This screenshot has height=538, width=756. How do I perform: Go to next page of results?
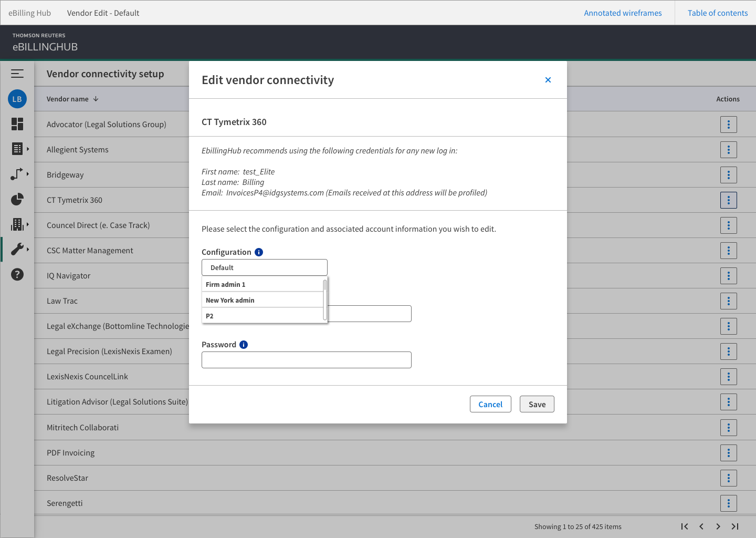pyautogui.click(x=718, y=526)
